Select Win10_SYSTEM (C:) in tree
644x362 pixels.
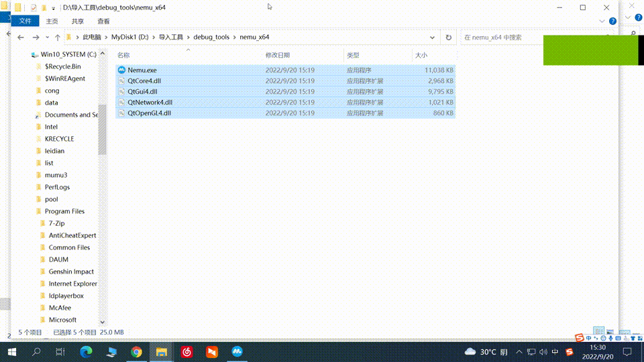pyautogui.click(x=68, y=54)
